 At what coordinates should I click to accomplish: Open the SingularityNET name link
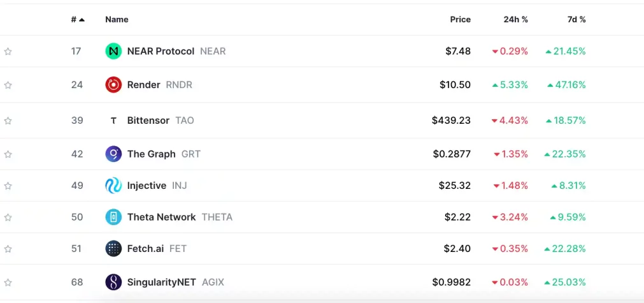coord(162,282)
